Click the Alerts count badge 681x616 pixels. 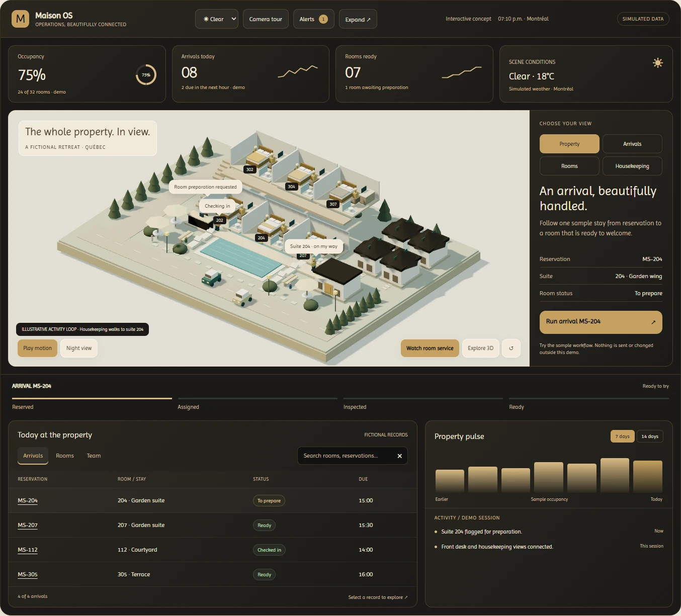[x=323, y=19]
